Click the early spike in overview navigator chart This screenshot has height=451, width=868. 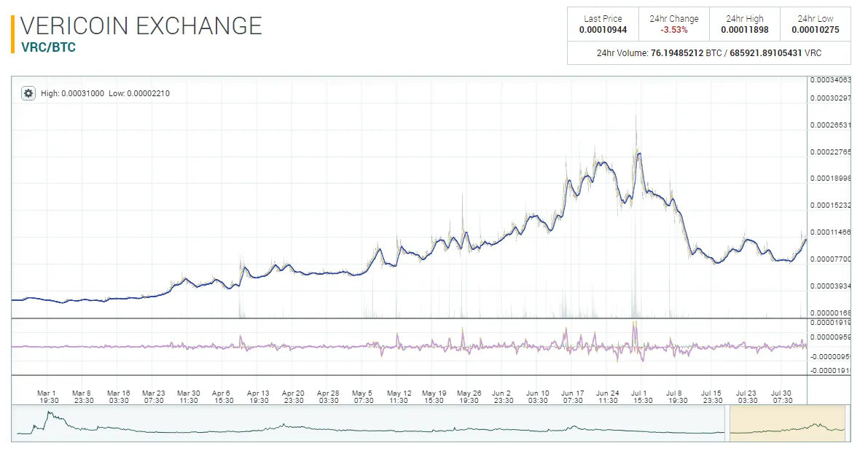50,414
